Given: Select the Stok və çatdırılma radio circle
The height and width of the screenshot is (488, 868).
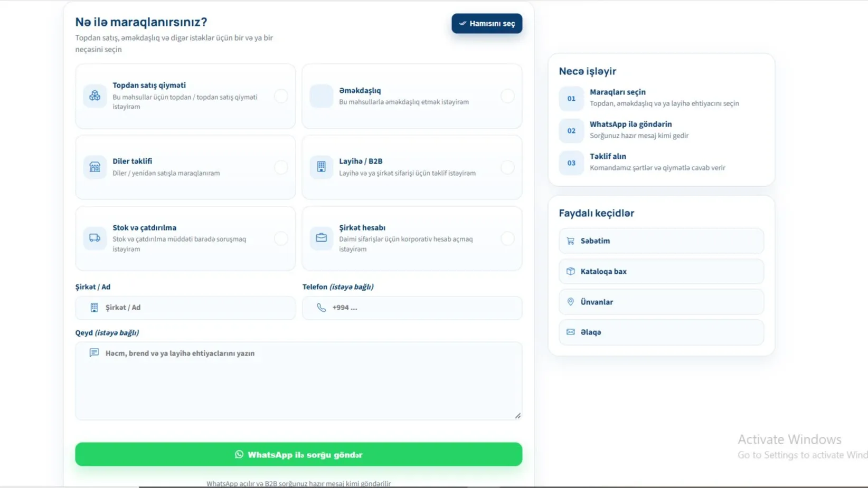Looking at the screenshot, I should tap(281, 238).
